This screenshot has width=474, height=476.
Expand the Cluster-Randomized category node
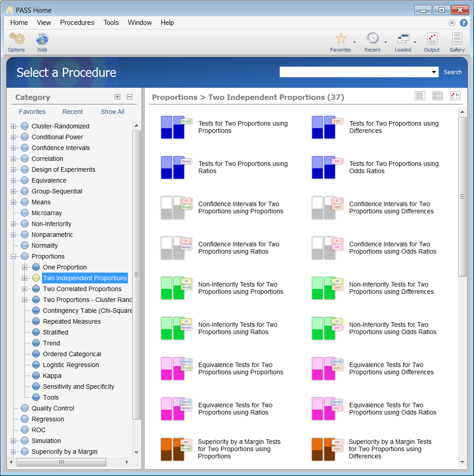(x=13, y=126)
